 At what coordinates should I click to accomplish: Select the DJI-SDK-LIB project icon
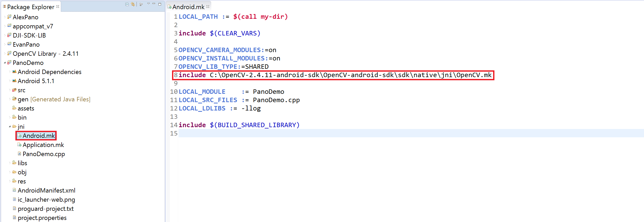click(9, 35)
